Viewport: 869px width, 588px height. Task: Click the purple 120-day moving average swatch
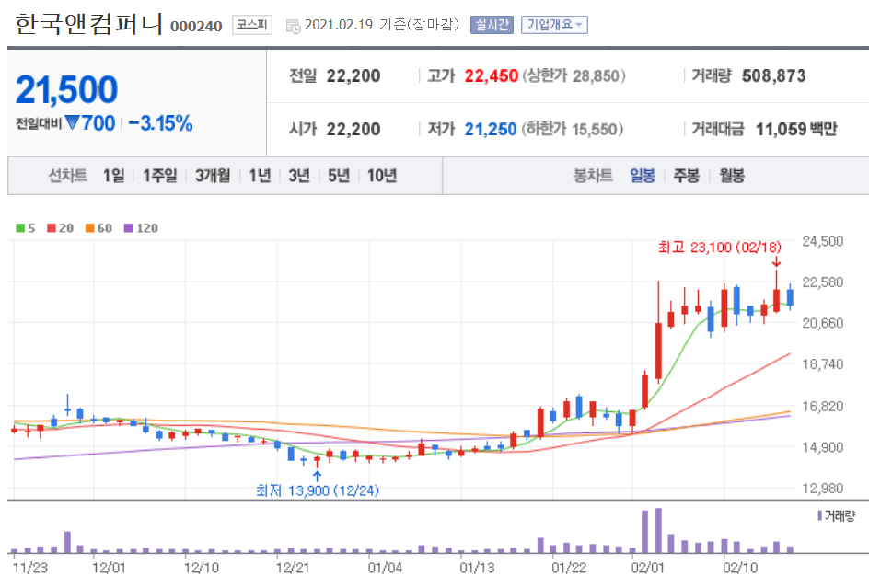pos(129,228)
